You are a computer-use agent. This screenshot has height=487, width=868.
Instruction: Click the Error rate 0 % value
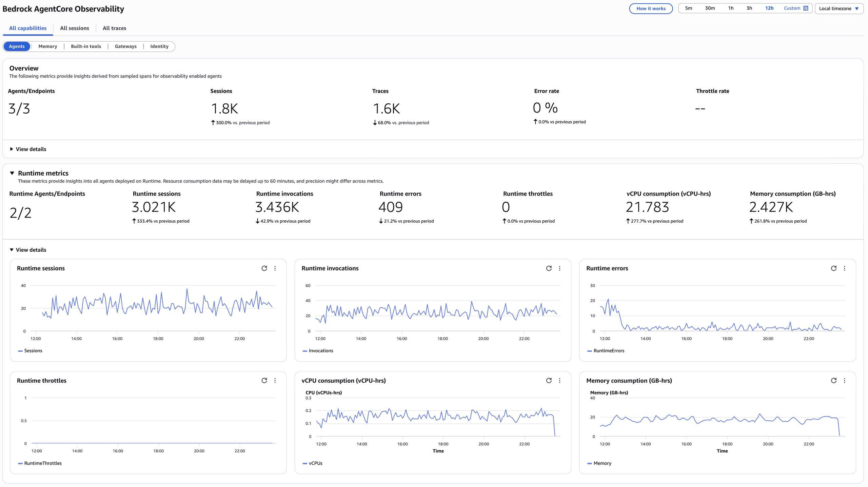[545, 108]
